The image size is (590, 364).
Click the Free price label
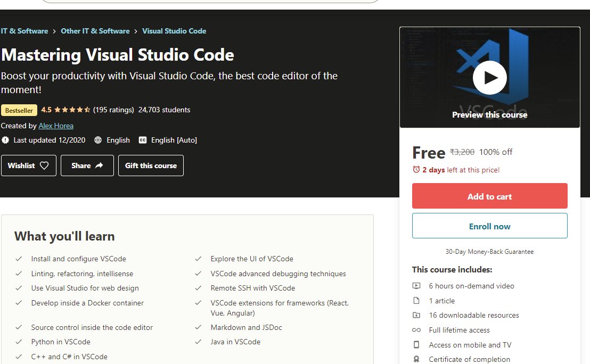pos(429,153)
